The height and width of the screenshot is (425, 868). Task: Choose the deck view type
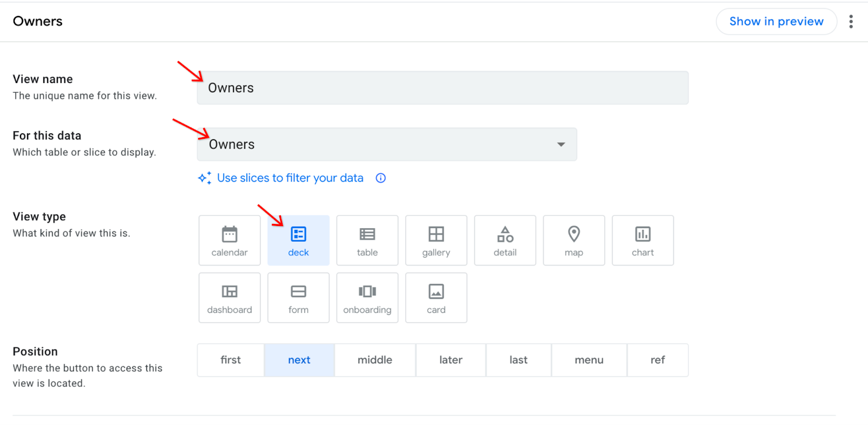click(298, 240)
